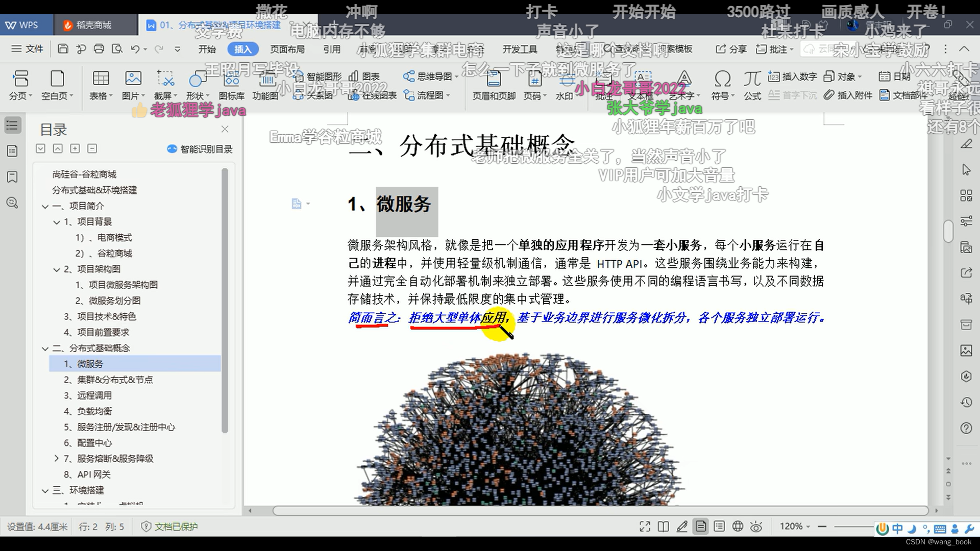Viewport: 980px width, 551px height.
Task: Insert a 思维导图 mind map
Action: click(429, 76)
